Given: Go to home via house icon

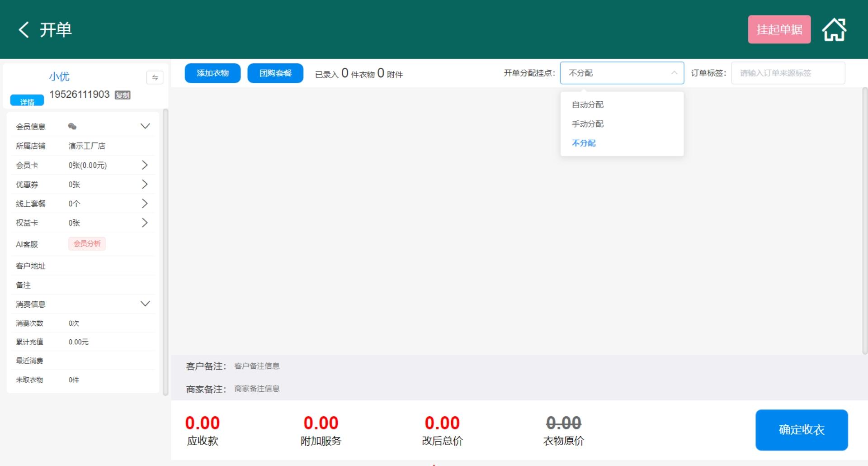Looking at the screenshot, I should pos(834,30).
